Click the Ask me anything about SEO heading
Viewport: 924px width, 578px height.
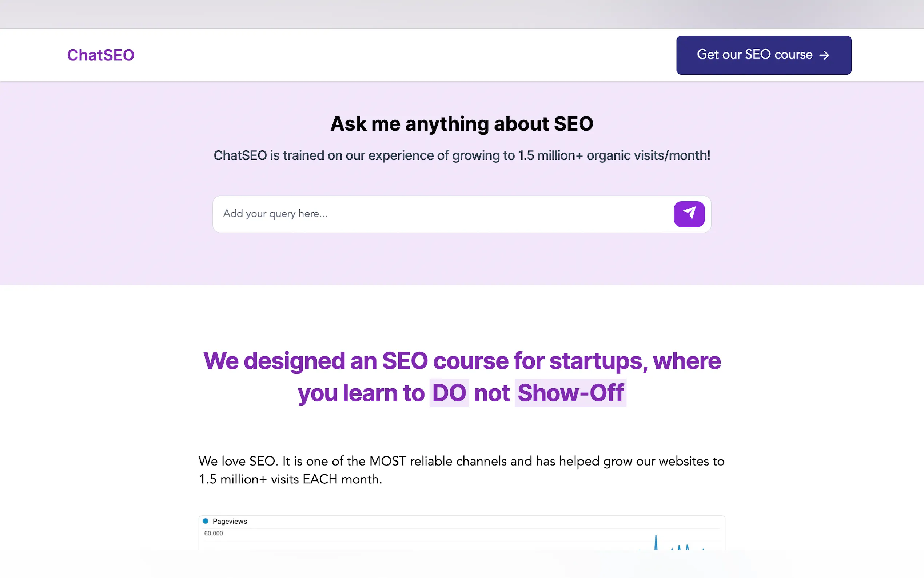pos(461,124)
